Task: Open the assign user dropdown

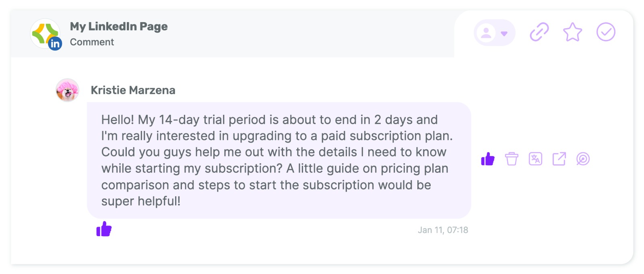Action: pyautogui.click(x=495, y=33)
